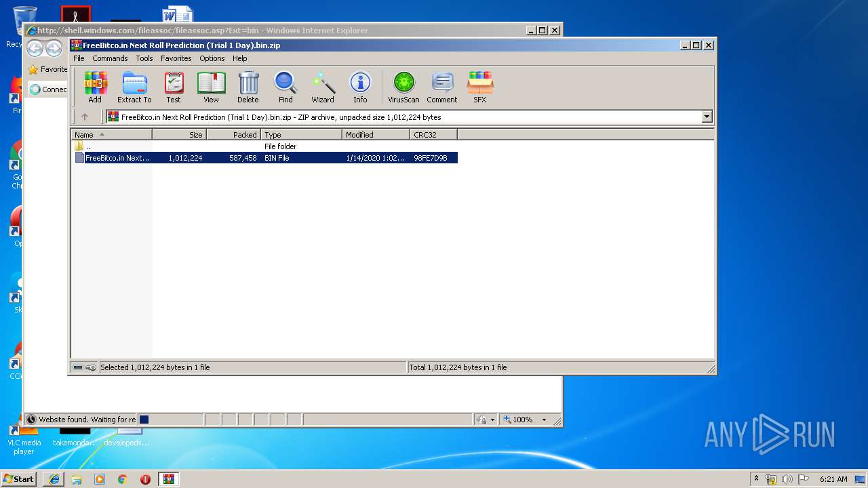Open Opera from the taskbar

145,479
